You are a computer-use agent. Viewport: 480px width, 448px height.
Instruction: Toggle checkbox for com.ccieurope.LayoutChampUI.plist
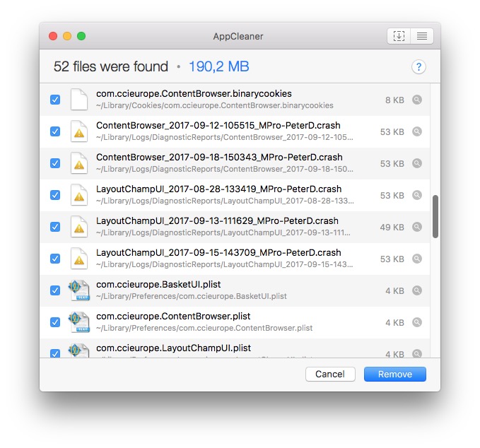[x=55, y=353]
